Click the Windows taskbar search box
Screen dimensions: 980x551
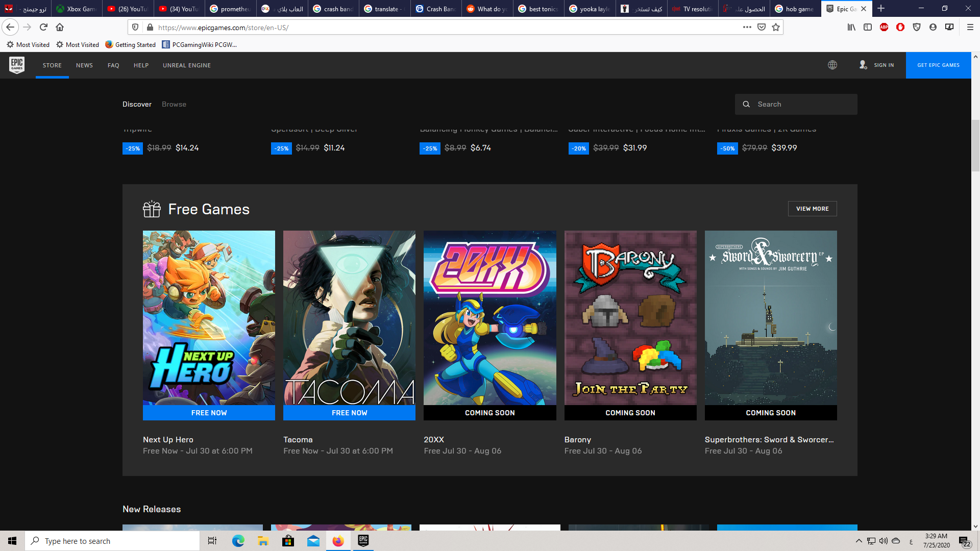tap(112, 541)
